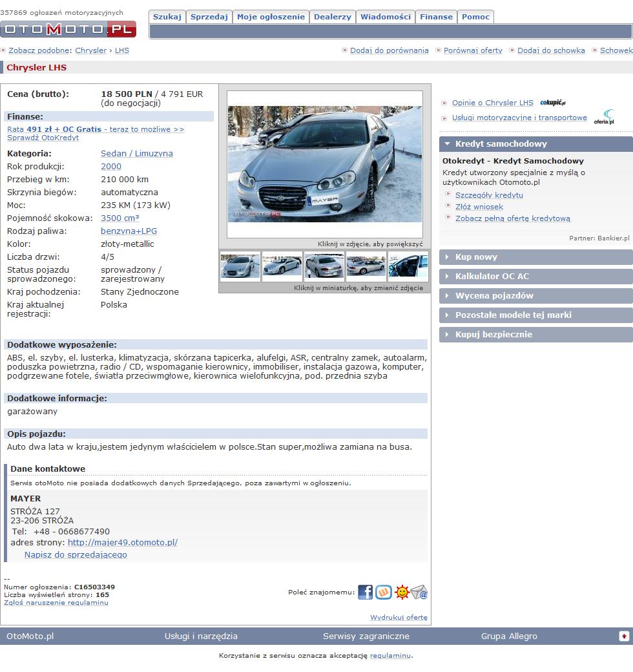The height and width of the screenshot is (672, 633).
Task: Open the Chrysler breadcrumb link
Action: tap(91, 50)
